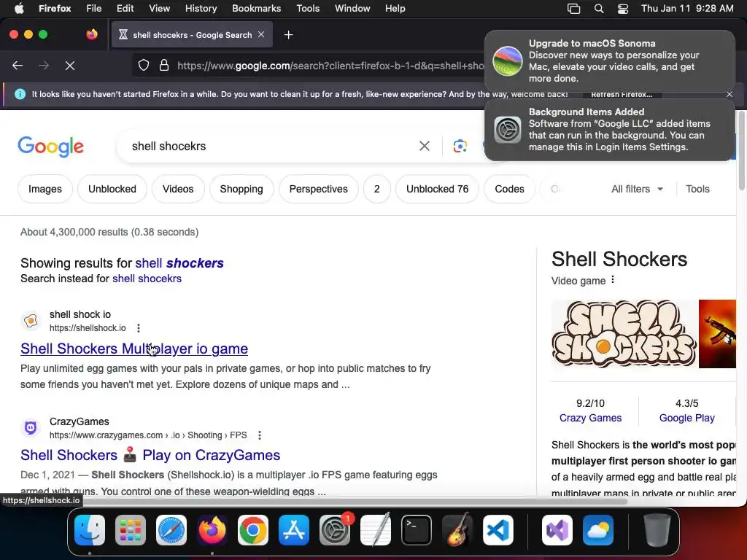747x560 pixels.
Task: Open App Store from the Dock
Action: [x=294, y=530]
